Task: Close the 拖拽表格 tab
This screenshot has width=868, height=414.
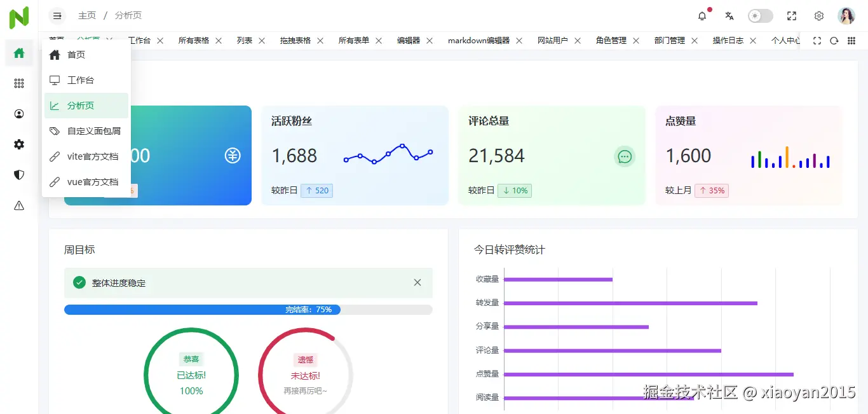Action: (x=320, y=41)
